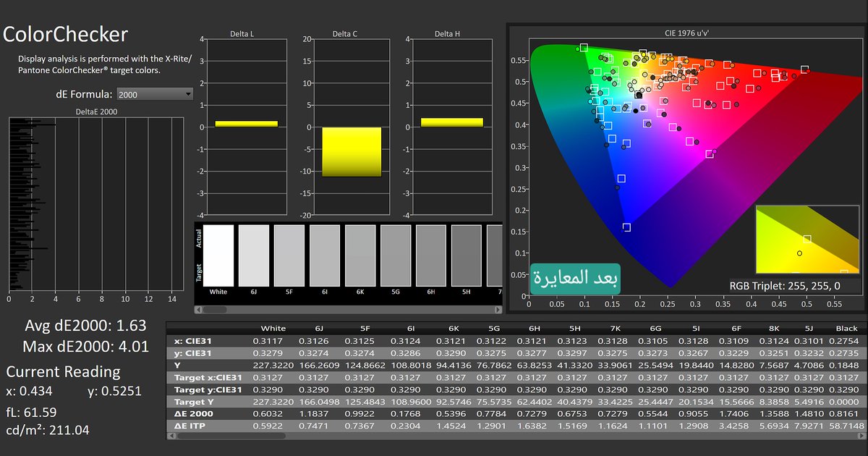Click the Target Y row label
The height and width of the screenshot is (456, 868).
click(195, 402)
